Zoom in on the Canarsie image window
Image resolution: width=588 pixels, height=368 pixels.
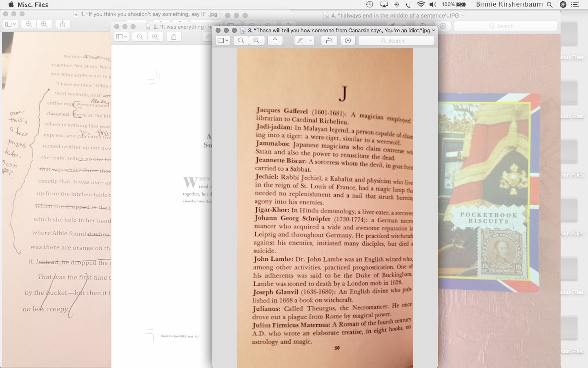256,40
